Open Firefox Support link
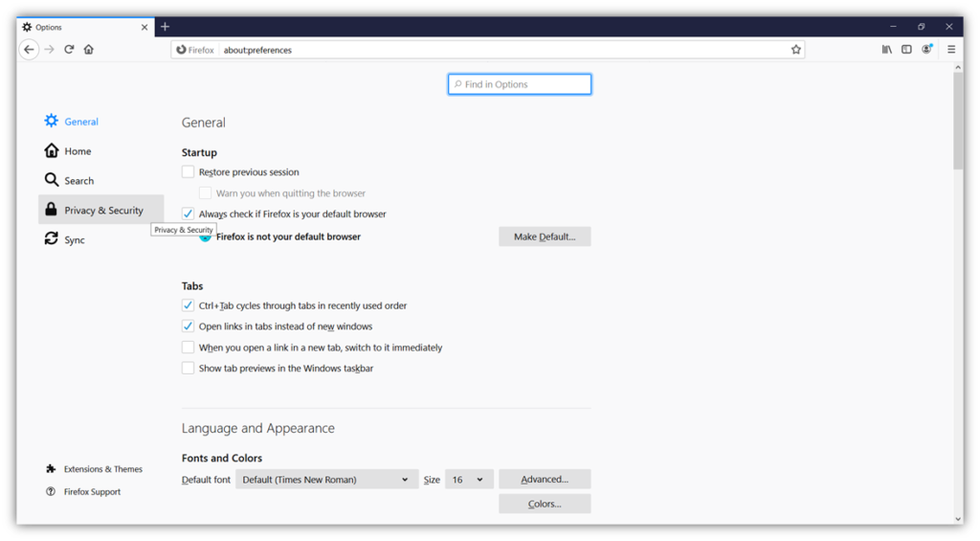Screen dimensions: 980x541 click(83, 491)
